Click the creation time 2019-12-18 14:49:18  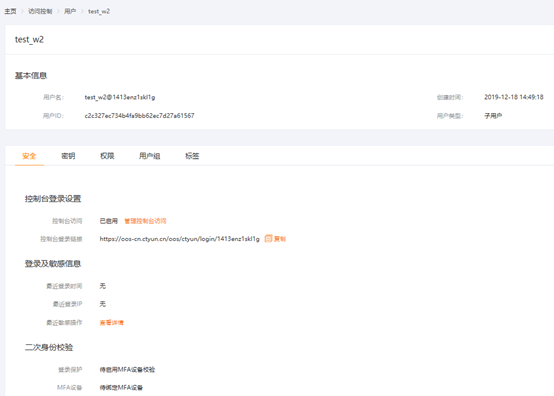(514, 97)
